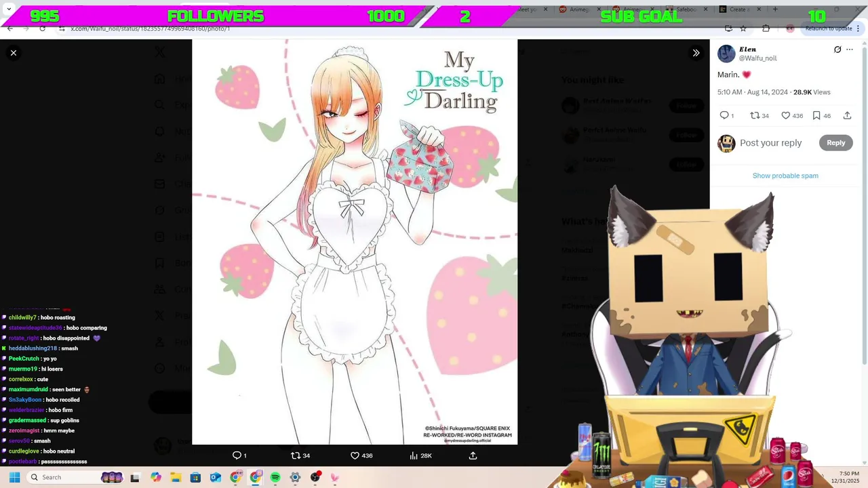Viewport: 868px width, 488px height.
Task: Collapse the side panel with the double-chevron button
Action: pos(696,53)
